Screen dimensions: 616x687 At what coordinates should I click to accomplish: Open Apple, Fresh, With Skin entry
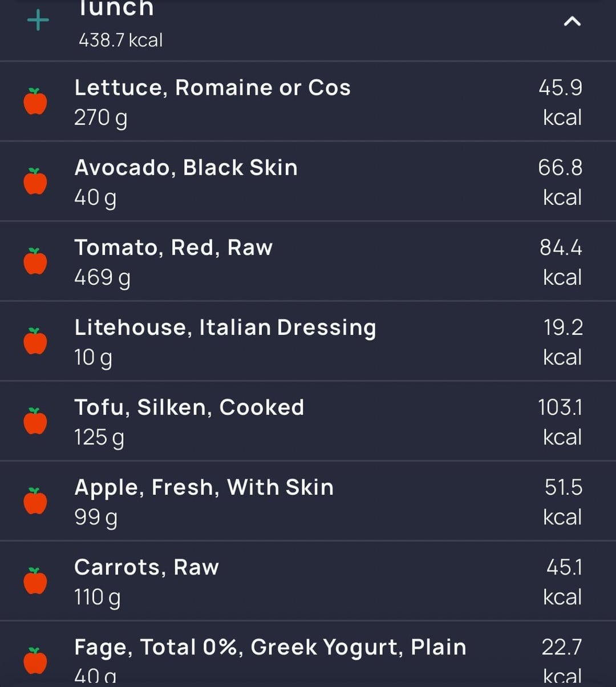(x=308, y=501)
